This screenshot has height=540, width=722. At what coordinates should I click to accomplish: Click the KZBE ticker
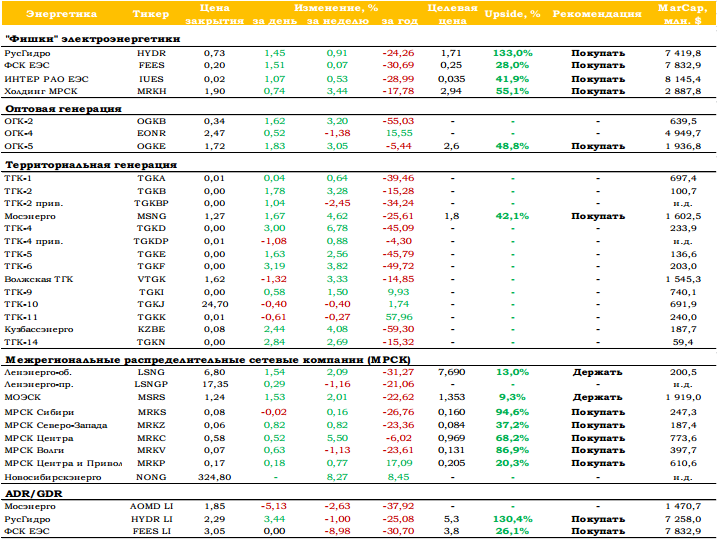point(151,330)
